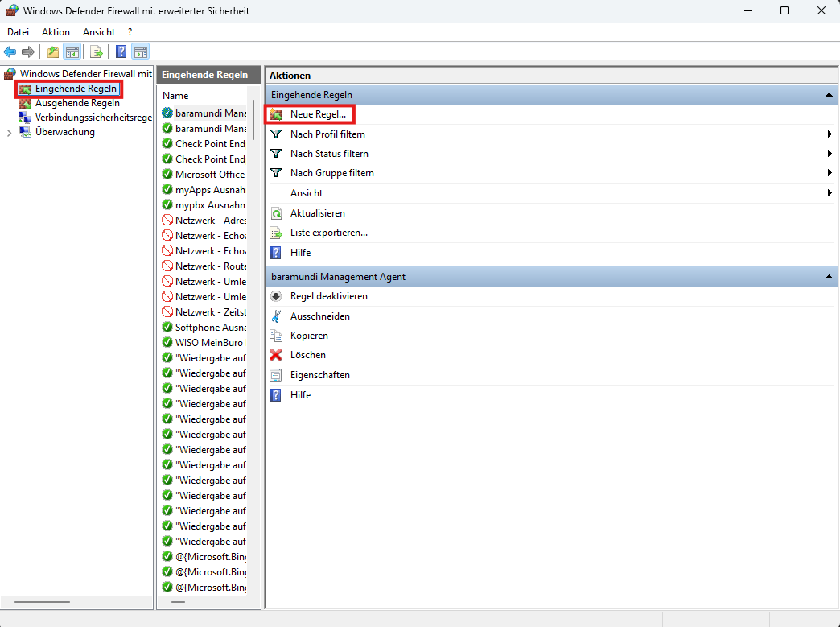Image resolution: width=840 pixels, height=627 pixels.
Task: Click the horizontal scrollbar of the tree pane
Action: click(43, 602)
